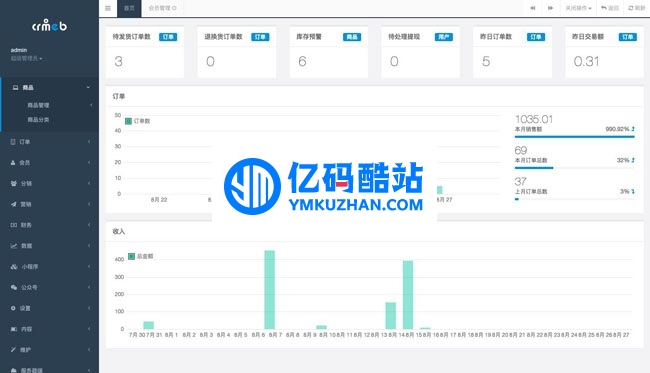The width and height of the screenshot is (650, 373).
Task: Click the 内容 sidebar icon
Action: coord(14,329)
